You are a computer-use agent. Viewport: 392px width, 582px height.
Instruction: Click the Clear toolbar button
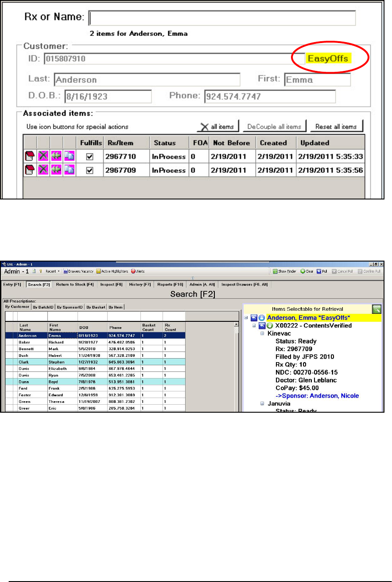click(307, 271)
